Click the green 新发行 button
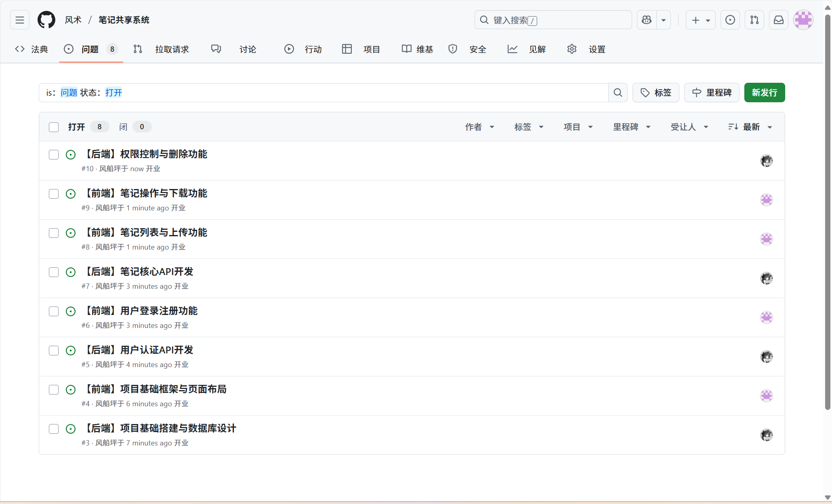 764,92
